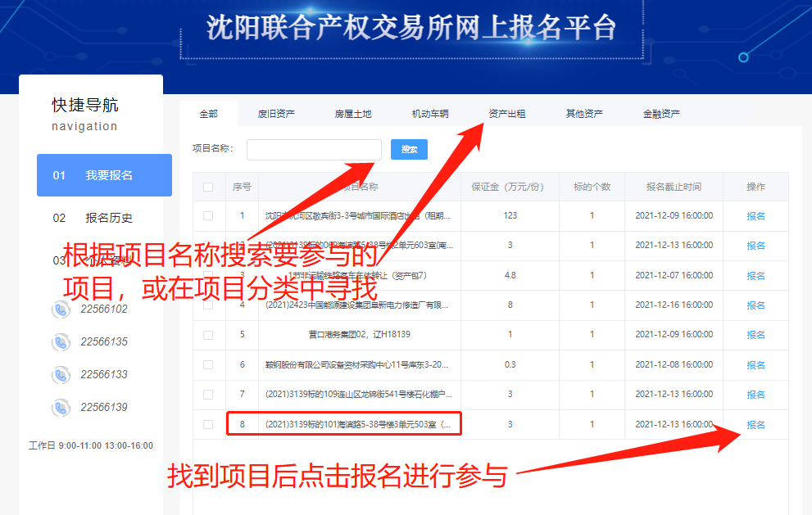This screenshot has height=515, width=812.
Task: Select the checkbox for row 5
Action: (208, 335)
